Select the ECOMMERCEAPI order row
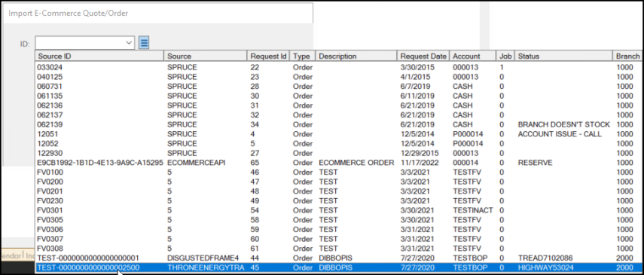This screenshot has width=644, height=275. coord(338,163)
